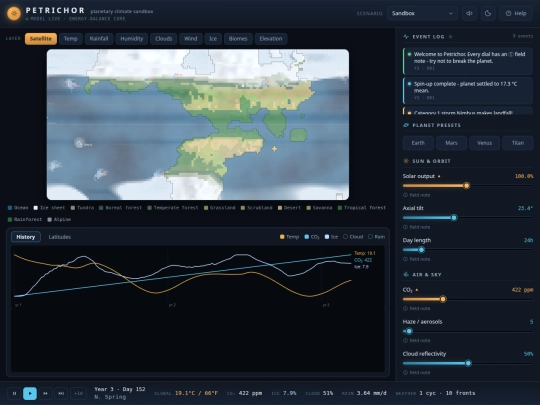The height and width of the screenshot is (405, 540).
Task: Set fastest triple-speed simulation
Action: pyautogui.click(x=61, y=393)
